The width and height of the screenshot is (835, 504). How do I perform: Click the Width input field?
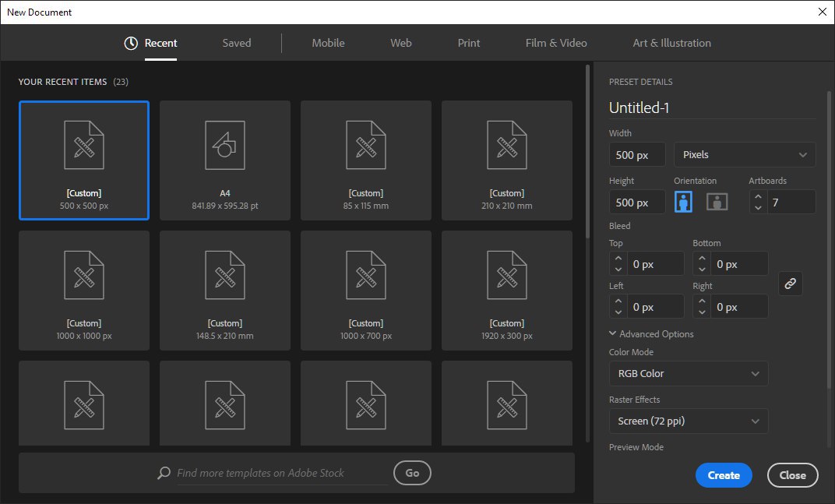[x=637, y=155]
